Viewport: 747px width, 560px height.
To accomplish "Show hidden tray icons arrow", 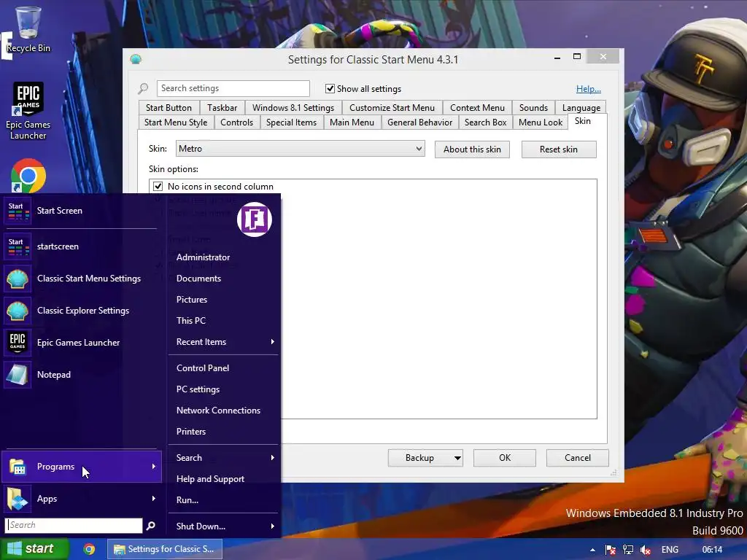I will [x=592, y=550].
